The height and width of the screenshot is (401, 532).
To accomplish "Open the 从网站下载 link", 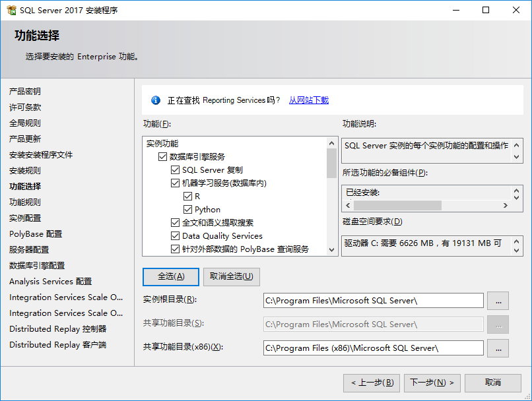I will pyautogui.click(x=309, y=100).
